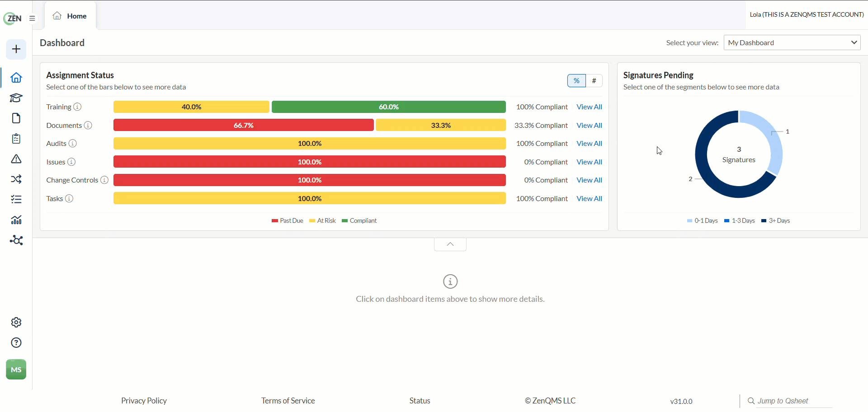868x412 pixels.
Task: Collapse the dashboard panel with chevron
Action: pos(450,244)
